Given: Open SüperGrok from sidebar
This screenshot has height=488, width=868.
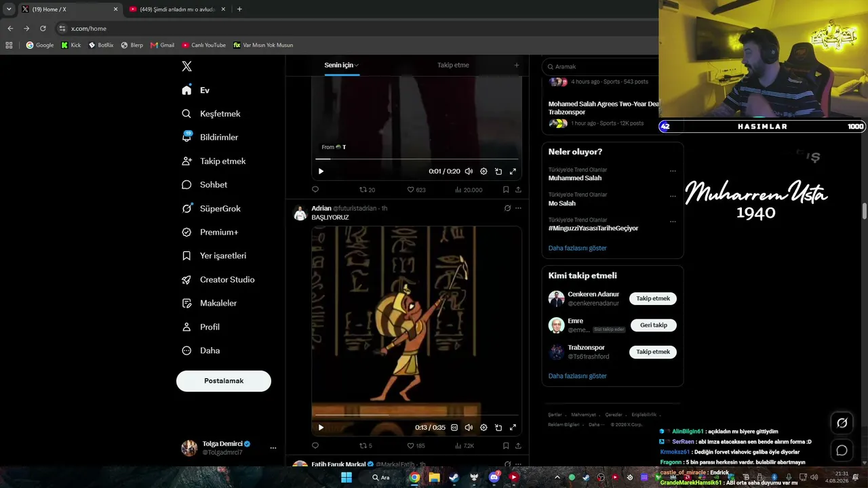Looking at the screenshot, I should (x=211, y=209).
